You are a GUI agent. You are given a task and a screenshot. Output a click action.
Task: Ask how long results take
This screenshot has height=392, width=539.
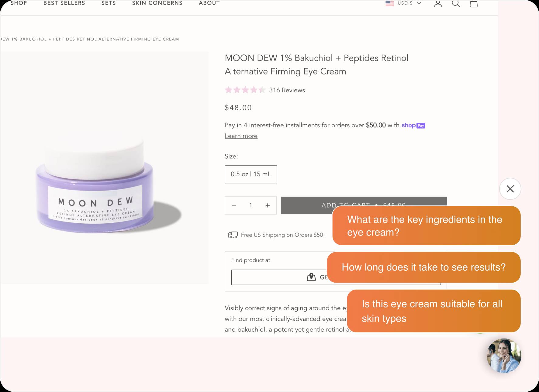[423, 267]
